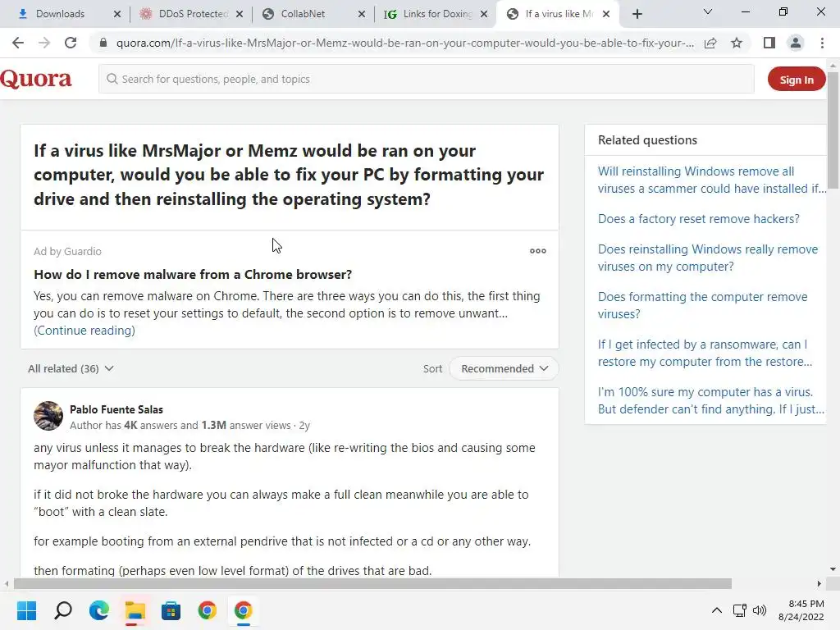Click the '2y' answer timestamp
The height and width of the screenshot is (630, 840).
point(304,426)
